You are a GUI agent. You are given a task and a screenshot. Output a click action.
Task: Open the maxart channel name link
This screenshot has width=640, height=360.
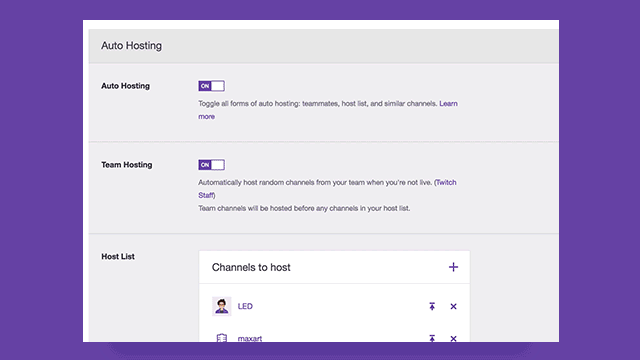[x=250, y=338]
